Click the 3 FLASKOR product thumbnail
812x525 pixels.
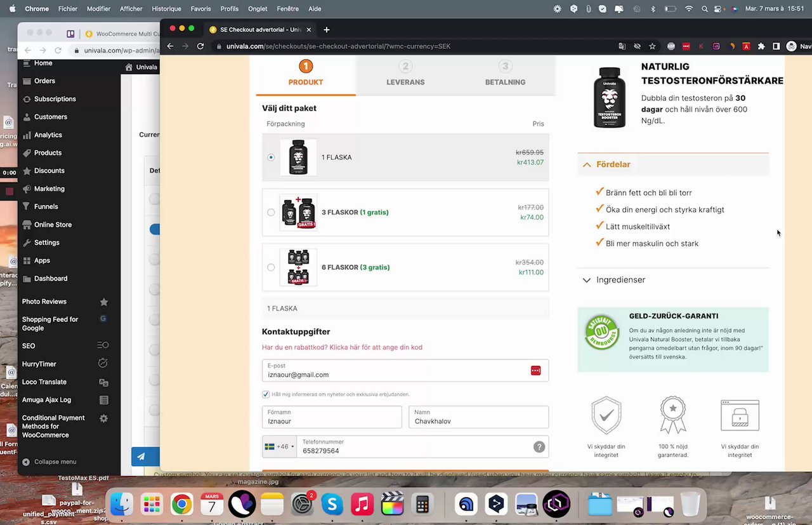[298, 213]
